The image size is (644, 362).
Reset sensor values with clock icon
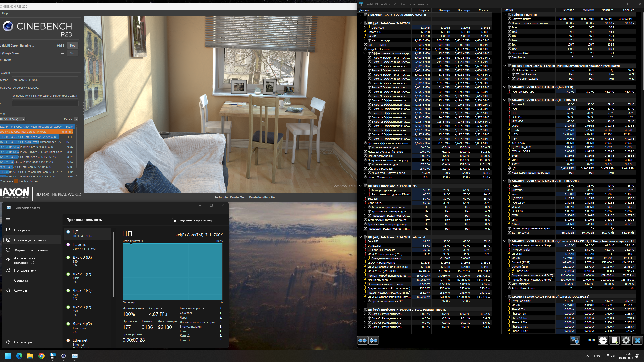pyautogui.click(x=603, y=340)
